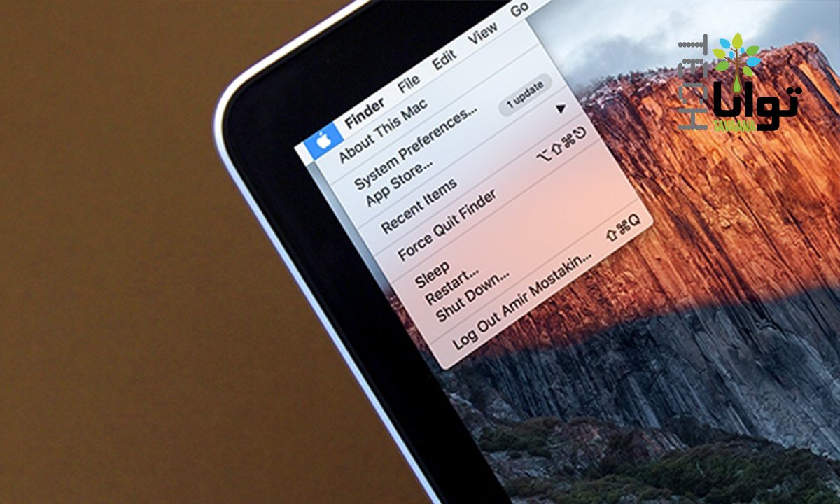Image resolution: width=840 pixels, height=504 pixels.
Task: Open the Edit menu
Action: (x=444, y=59)
